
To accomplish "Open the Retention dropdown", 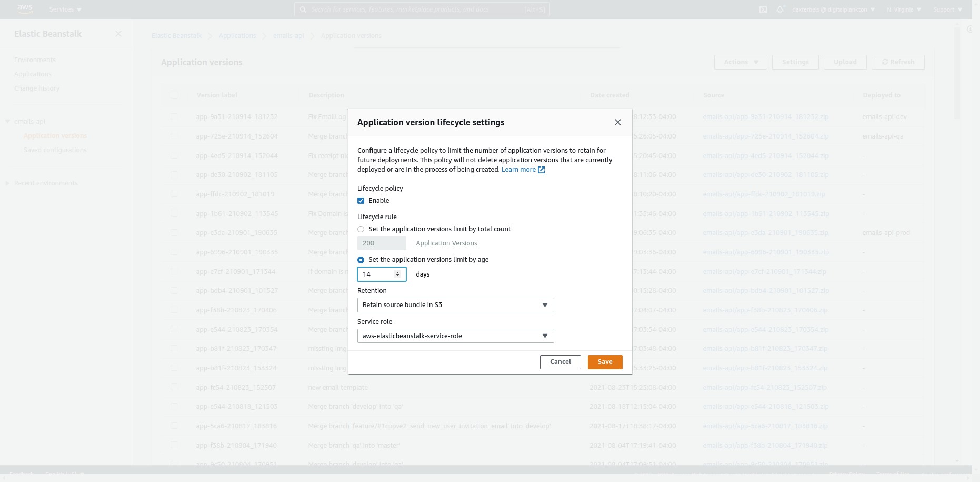I will tap(455, 305).
